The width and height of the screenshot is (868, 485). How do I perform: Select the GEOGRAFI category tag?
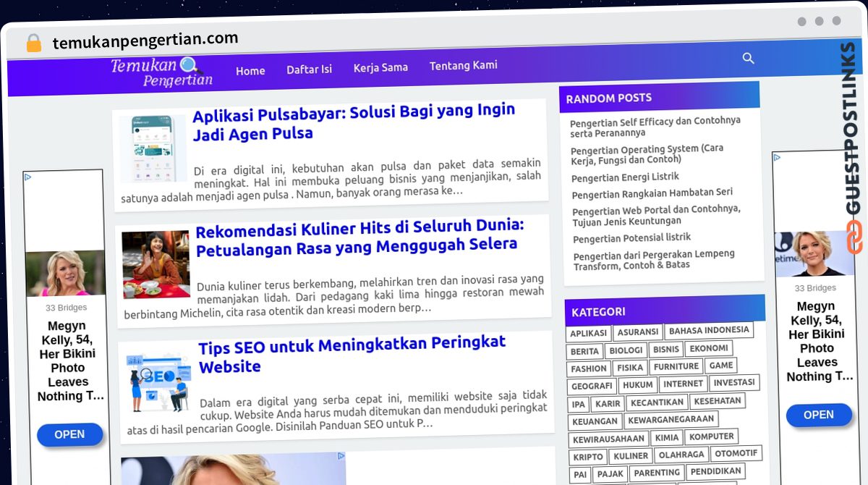click(x=592, y=387)
